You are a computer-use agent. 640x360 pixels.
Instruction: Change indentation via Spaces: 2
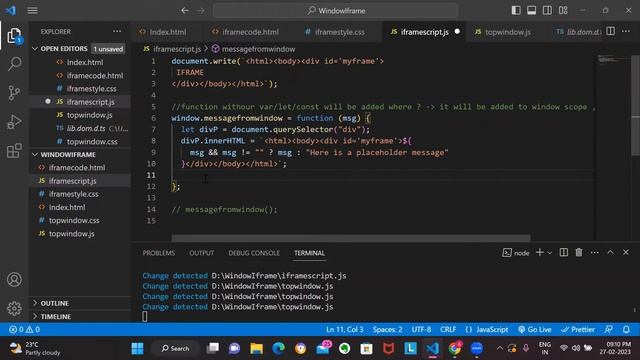click(387, 329)
